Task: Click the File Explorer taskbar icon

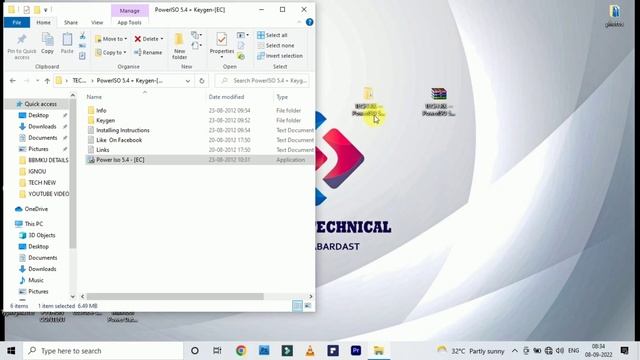Action: [x=379, y=351]
